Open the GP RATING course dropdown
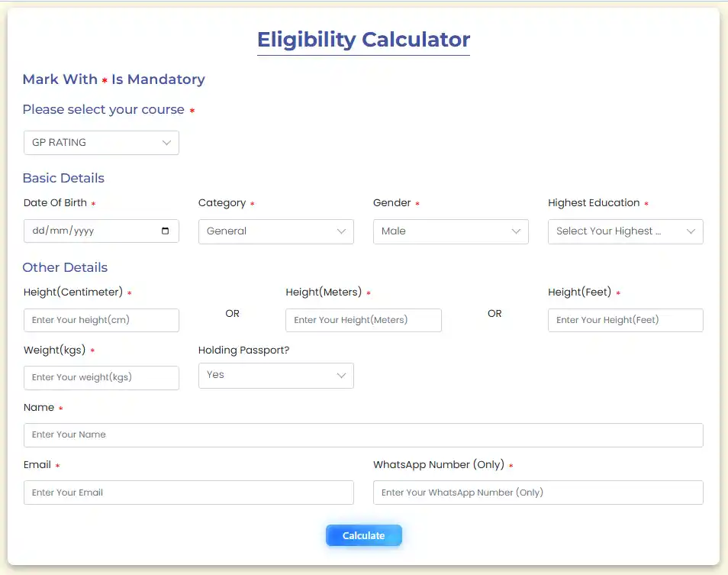728x575 pixels. pyautogui.click(x=101, y=143)
